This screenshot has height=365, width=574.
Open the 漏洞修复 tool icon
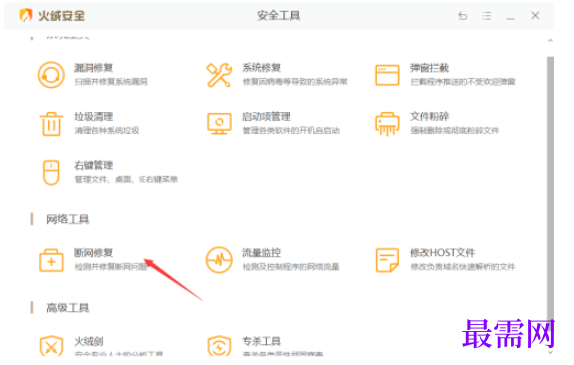tap(51, 75)
